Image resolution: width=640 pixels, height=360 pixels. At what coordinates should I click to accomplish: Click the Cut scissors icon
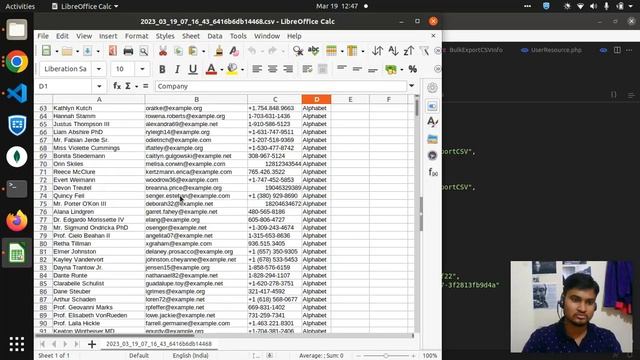tap(163, 51)
